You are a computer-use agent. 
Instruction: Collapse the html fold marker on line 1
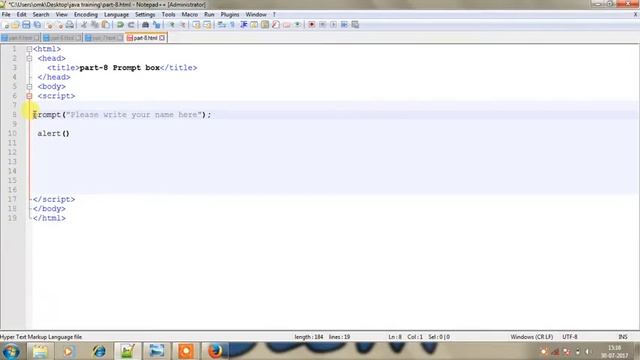pos(29,49)
